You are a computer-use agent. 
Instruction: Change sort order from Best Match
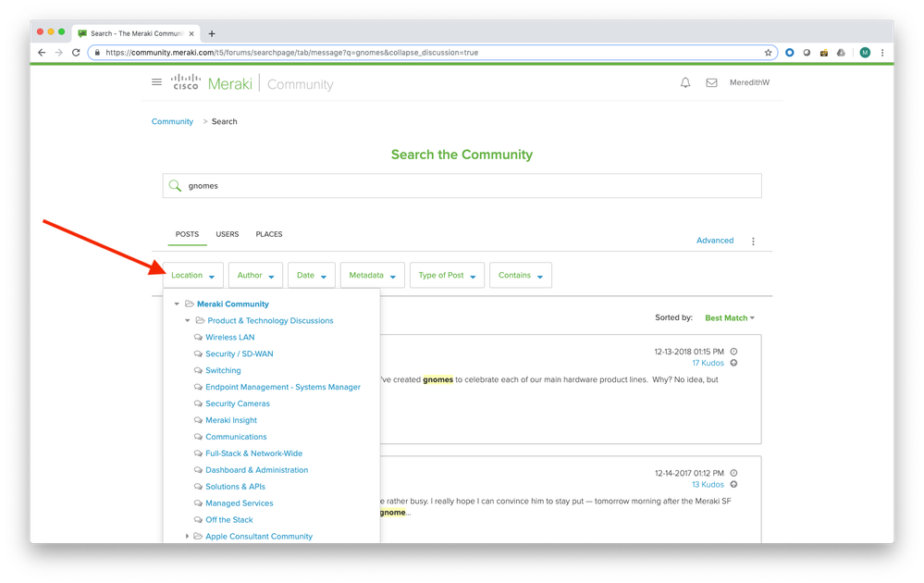coord(729,318)
